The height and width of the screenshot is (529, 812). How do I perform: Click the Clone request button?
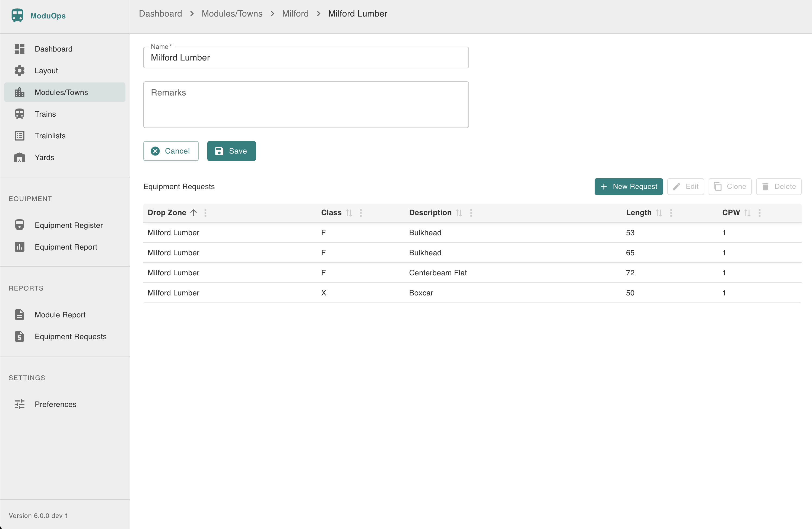click(x=730, y=187)
